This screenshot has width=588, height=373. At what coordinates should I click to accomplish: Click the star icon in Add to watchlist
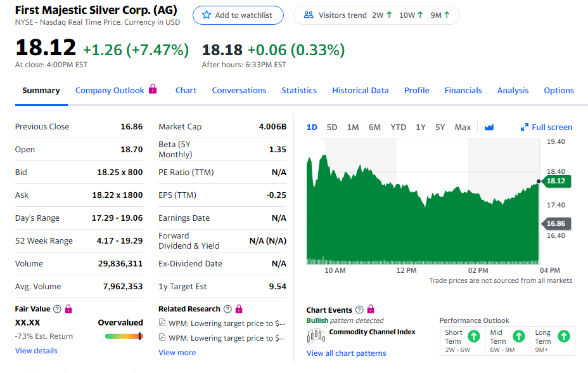(x=207, y=15)
